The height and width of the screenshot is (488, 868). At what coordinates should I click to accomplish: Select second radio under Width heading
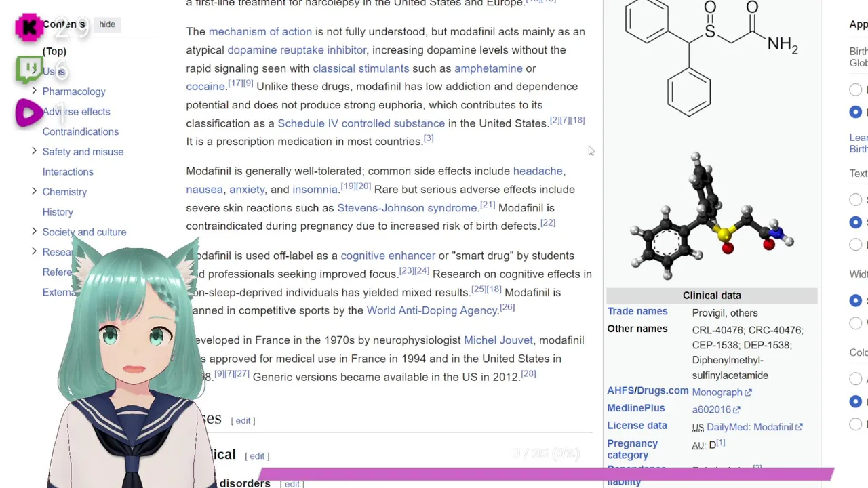pos(856,323)
